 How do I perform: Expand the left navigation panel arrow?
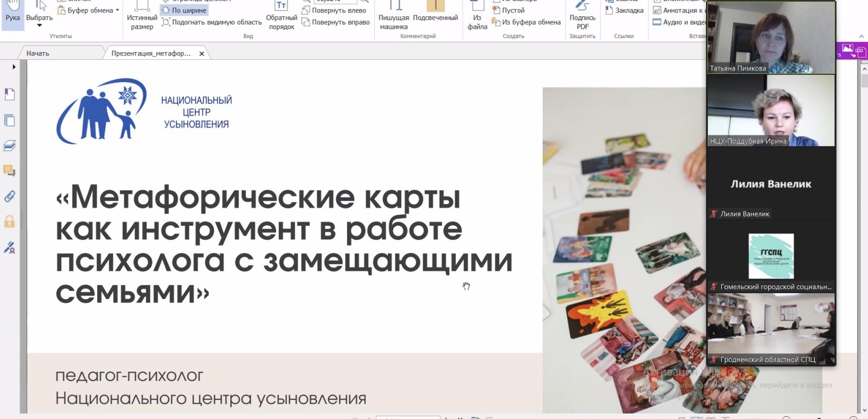14,67
